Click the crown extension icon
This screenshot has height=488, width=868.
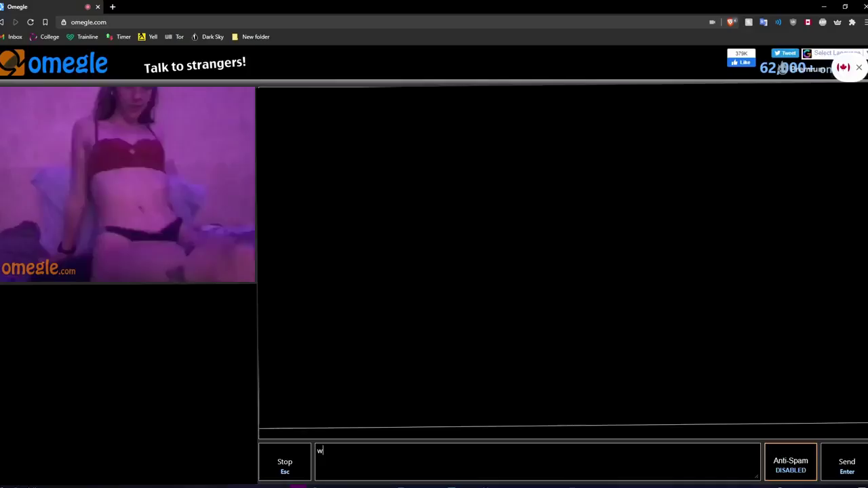point(837,22)
